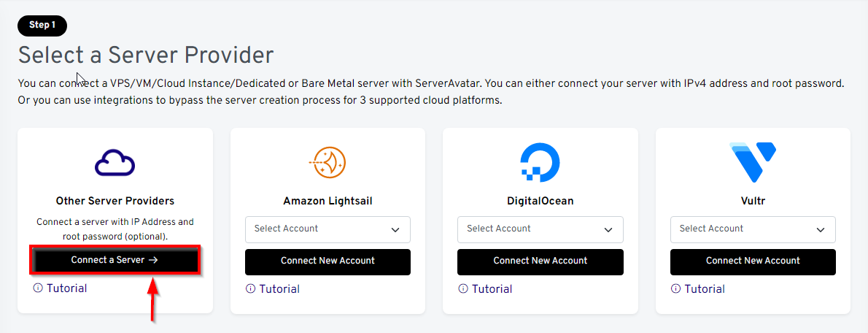Click the Step 1 badge
Viewport: 868px width, 333px height.
(42, 26)
